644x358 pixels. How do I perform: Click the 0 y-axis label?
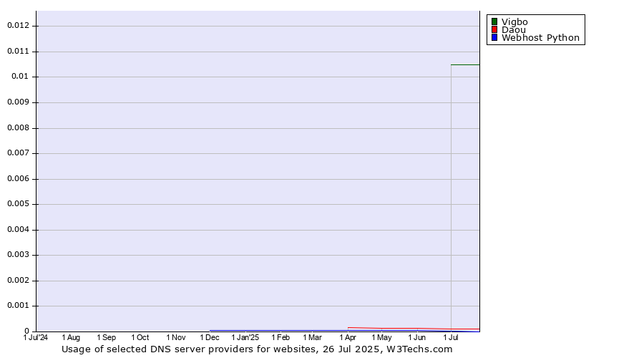(27, 331)
